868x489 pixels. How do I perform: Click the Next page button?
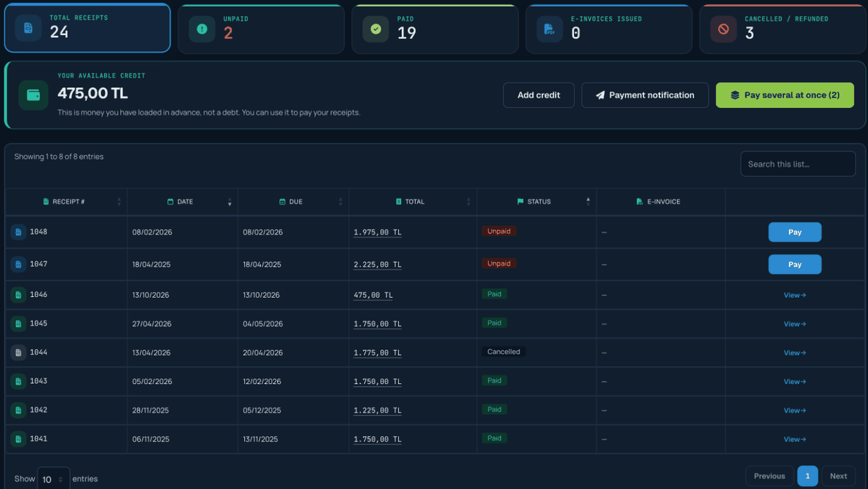point(838,476)
